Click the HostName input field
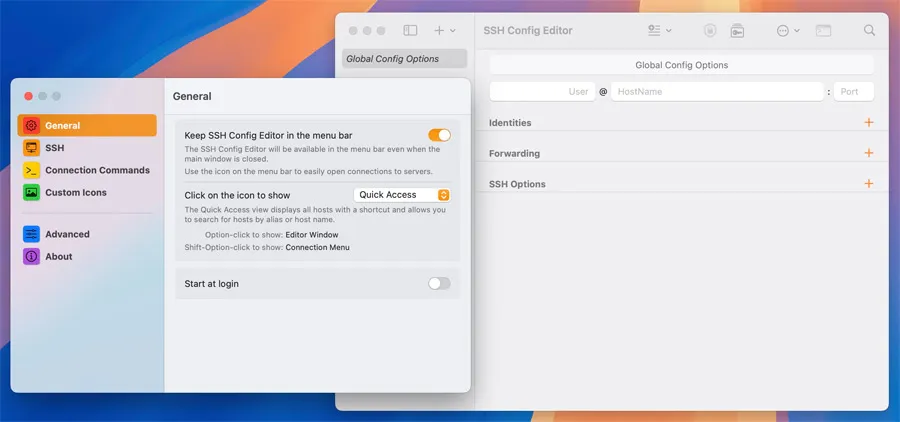Screen dimensions: 900x422 coord(716,91)
